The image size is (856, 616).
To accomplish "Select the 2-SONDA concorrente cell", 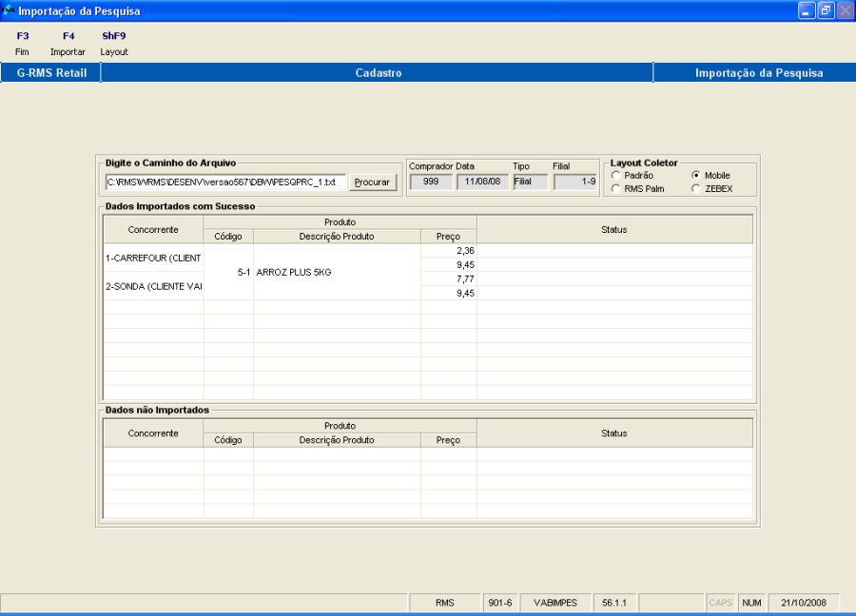I will (x=153, y=286).
